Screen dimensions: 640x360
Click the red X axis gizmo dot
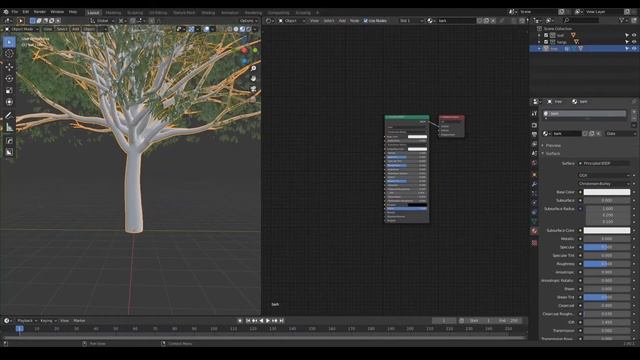(x=244, y=51)
